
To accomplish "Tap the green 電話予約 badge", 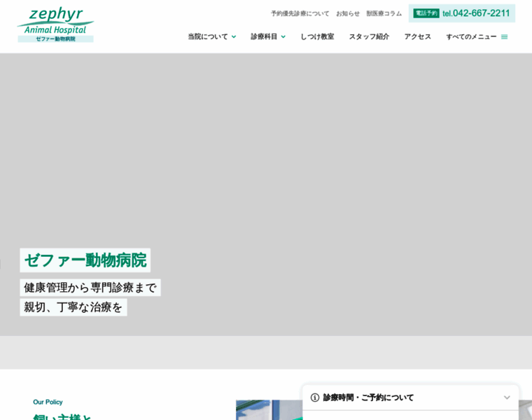I will click(x=426, y=13).
